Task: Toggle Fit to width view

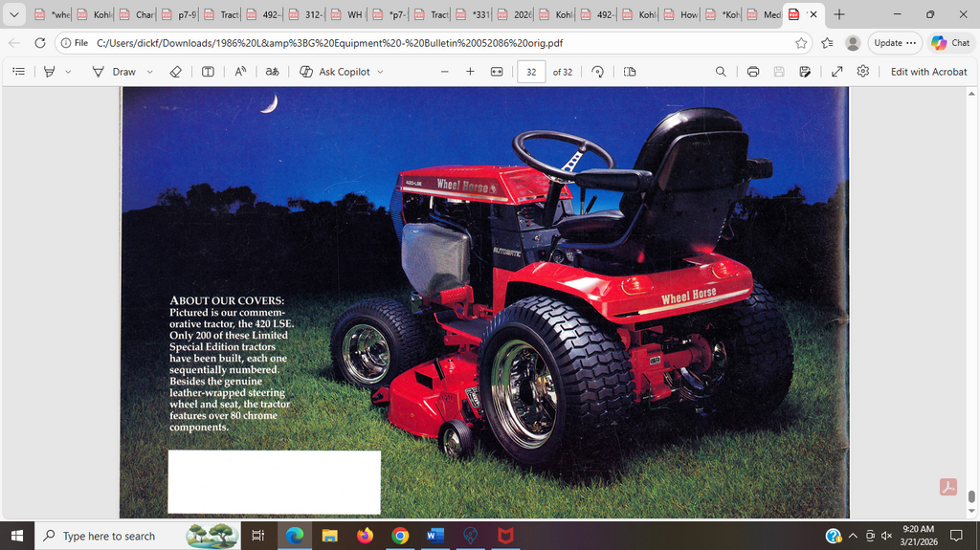Action: (x=497, y=72)
